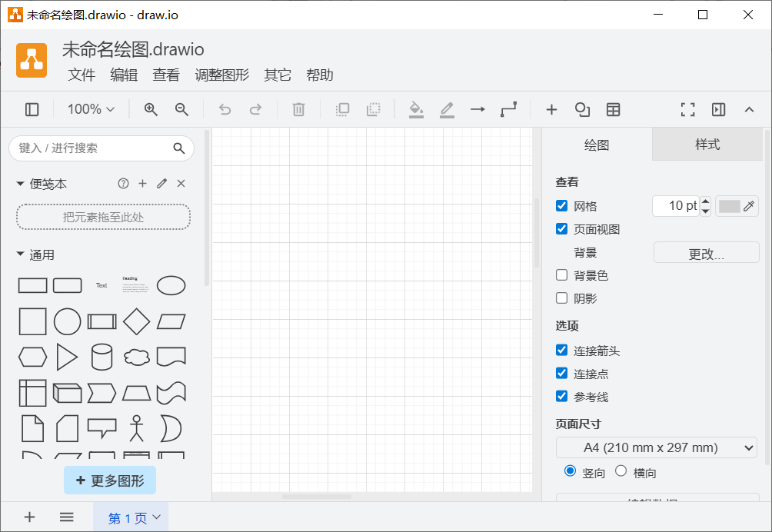This screenshot has height=532, width=772.
Task: Open the page size dropdown showing A4
Action: pos(656,447)
